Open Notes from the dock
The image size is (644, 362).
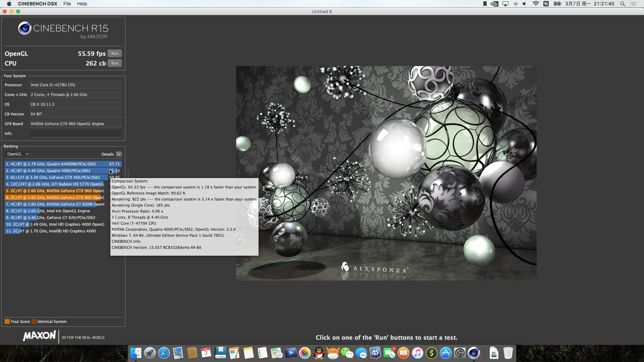[x=249, y=353]
